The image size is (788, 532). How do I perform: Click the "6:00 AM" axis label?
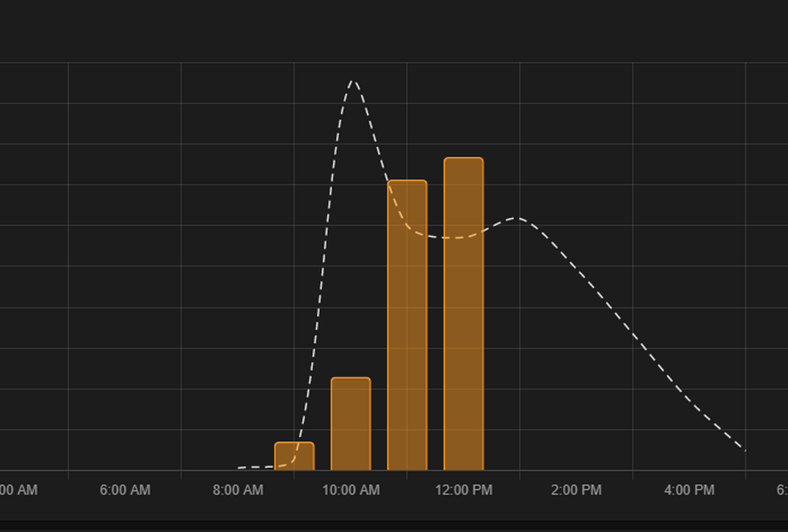pyautogui.click(x=125, y=490)
